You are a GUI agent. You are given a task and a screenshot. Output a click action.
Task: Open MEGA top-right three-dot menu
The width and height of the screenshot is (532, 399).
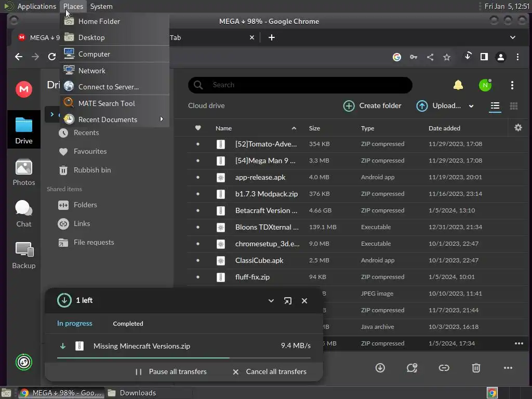[x=512, y=85]
